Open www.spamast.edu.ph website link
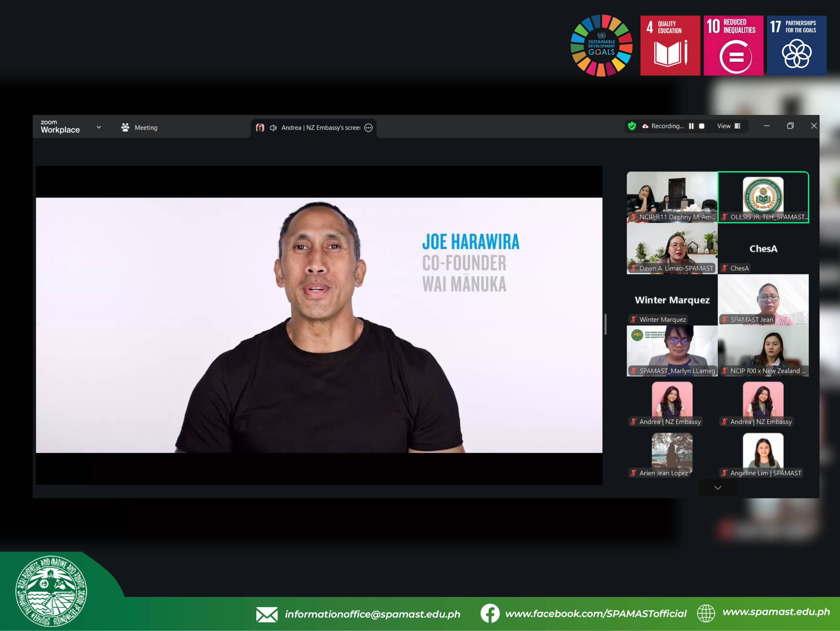840x631 pixels. click(x=776, y=612)
